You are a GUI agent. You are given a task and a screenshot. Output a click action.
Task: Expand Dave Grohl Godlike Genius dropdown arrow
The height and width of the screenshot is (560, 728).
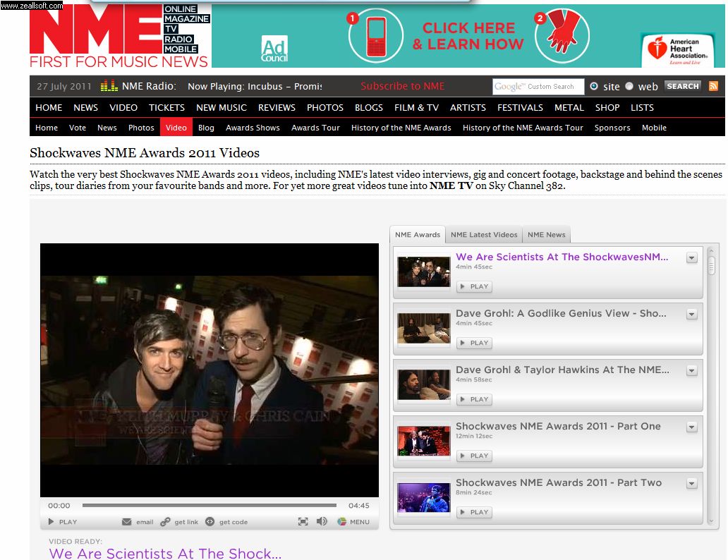(x=692, y=315)
